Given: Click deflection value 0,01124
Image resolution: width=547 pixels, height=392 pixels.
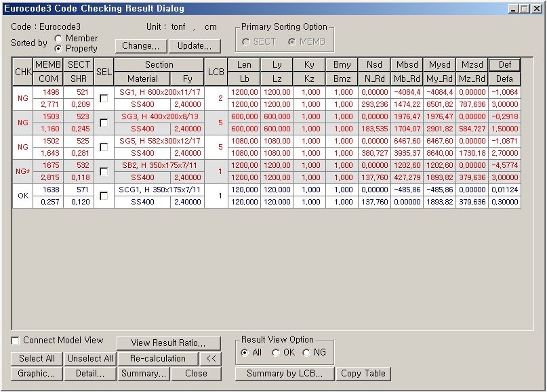Looking at the screenshot, I should coord(505,190).
